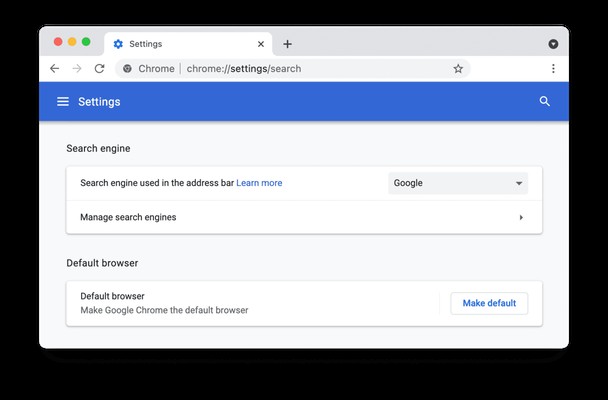Screen dimensions: 608x400
Task: Open Chrome's three-dot menu
Action: tap(553, 69)
